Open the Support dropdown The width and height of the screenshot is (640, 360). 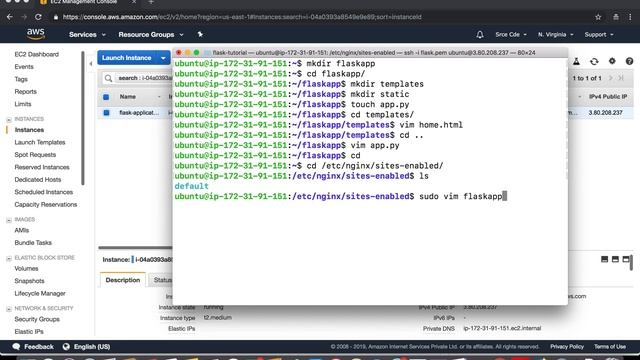pyautogui.click(x=599, y=35)
